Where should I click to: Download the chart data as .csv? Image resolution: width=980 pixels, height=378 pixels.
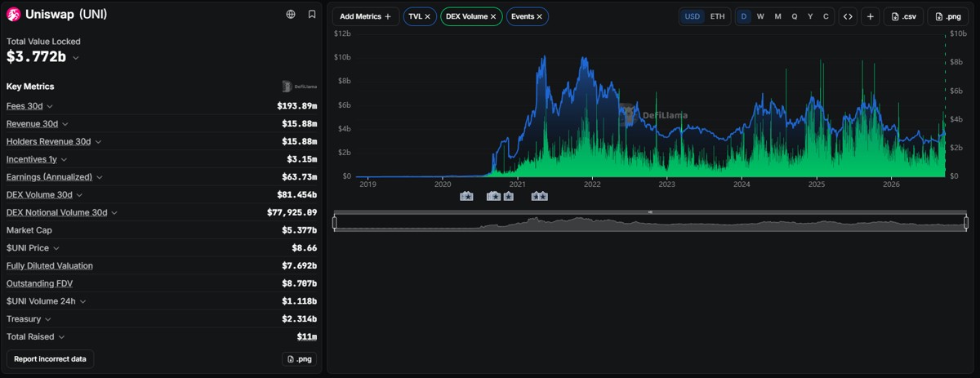pos(903,16)
